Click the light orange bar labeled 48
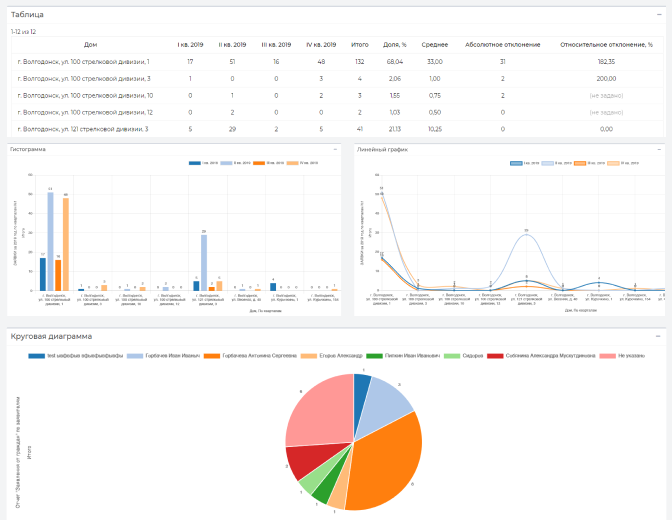 point(66,244)
